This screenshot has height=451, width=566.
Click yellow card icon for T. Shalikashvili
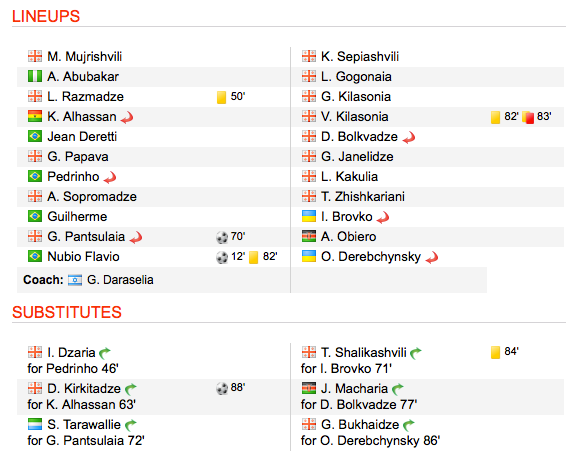point(495,352)
